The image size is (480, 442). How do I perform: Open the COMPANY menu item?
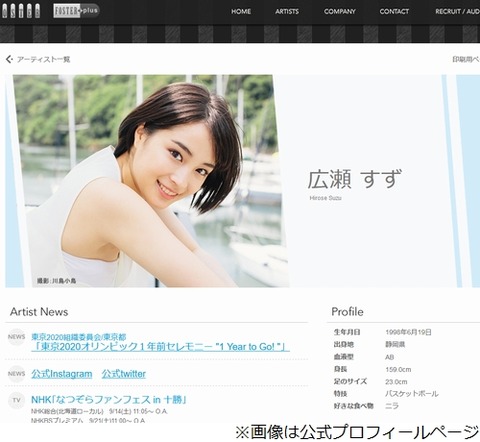(339, 11)
